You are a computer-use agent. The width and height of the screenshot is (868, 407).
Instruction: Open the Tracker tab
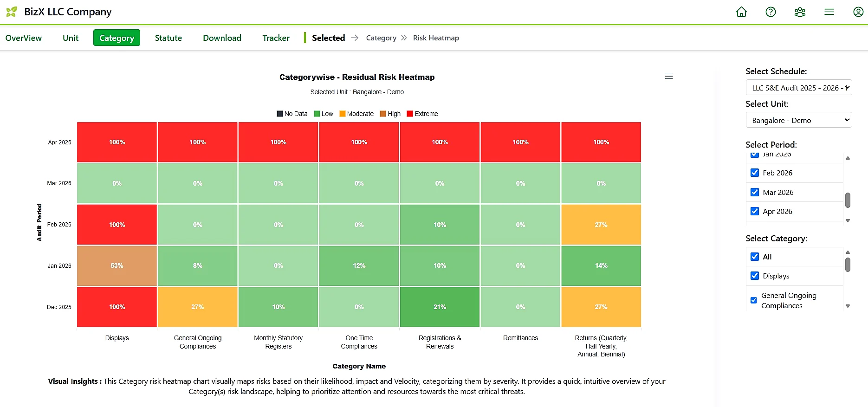click(x=276, y=38)
